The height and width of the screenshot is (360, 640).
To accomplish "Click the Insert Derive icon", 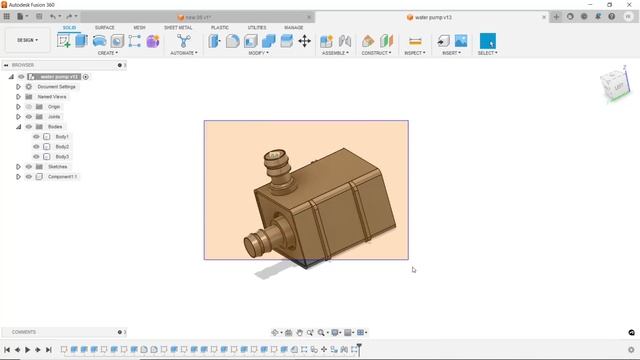I will pos(443,41).
